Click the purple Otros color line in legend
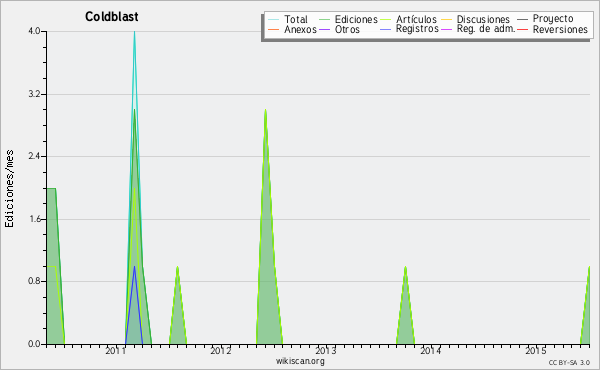The width and height of the screenshot is (600, 370). [324, 29]
